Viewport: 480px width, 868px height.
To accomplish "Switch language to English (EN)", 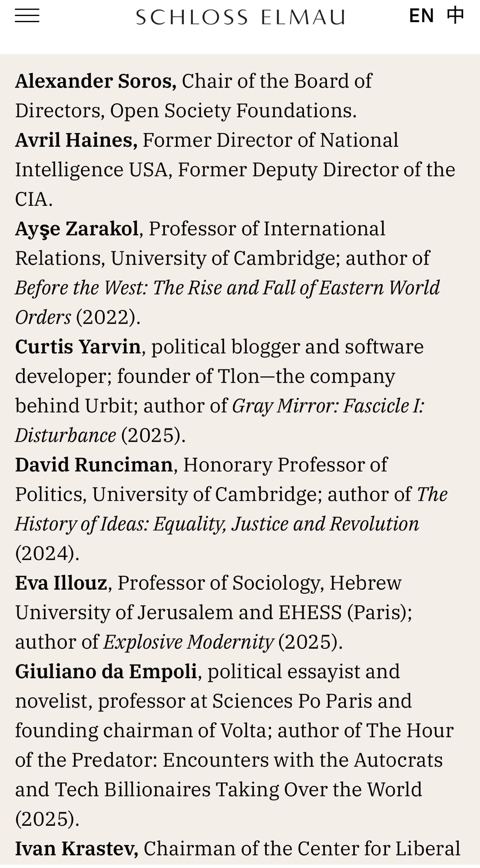I will point(421,16).
